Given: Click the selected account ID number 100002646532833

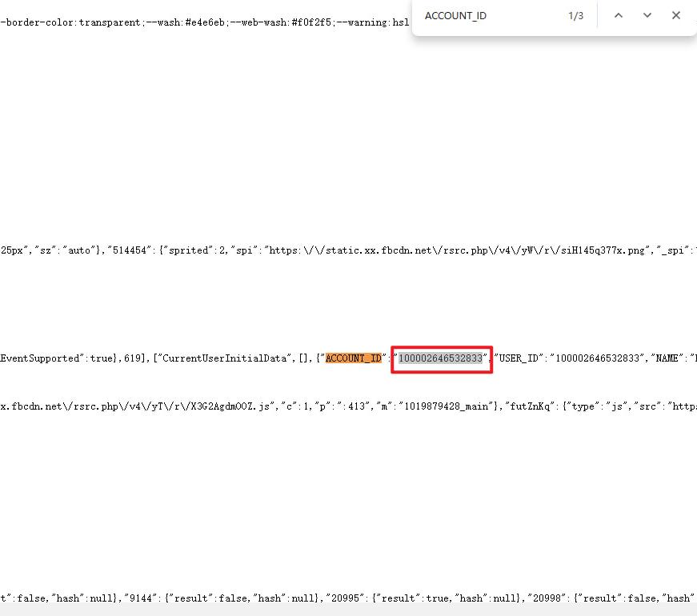Looking at the screenshot, I should coord(441,358).
